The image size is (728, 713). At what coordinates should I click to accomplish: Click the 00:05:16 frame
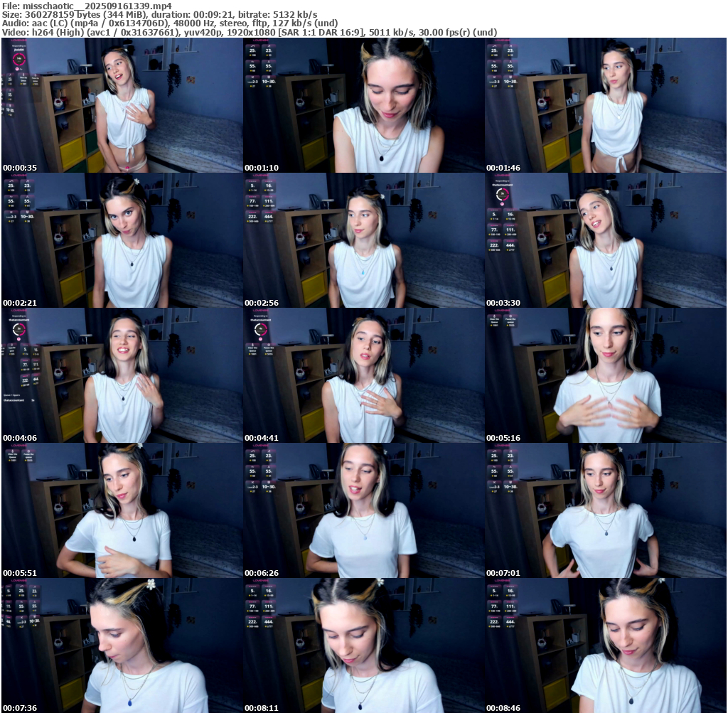pyautogui.click(x=606, y=375)
